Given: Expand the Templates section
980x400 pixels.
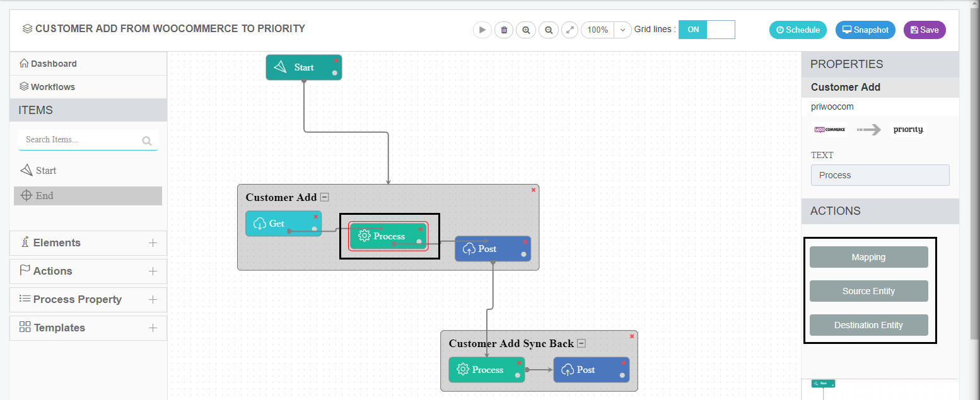Looking at the screenshot, I should pos(153,328).
